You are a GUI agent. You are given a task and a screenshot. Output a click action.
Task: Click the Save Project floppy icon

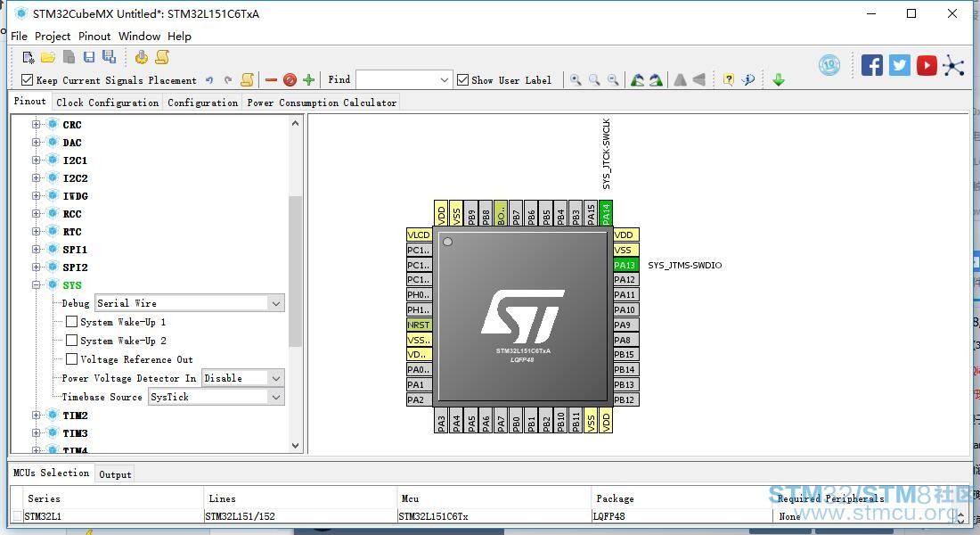pyautogui.click(x=89, y=58)
